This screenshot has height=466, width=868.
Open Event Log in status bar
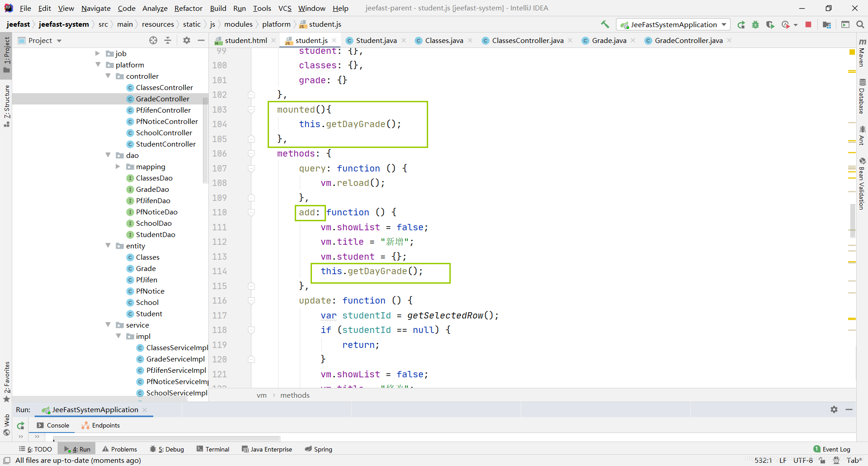(x=832, y=449)
